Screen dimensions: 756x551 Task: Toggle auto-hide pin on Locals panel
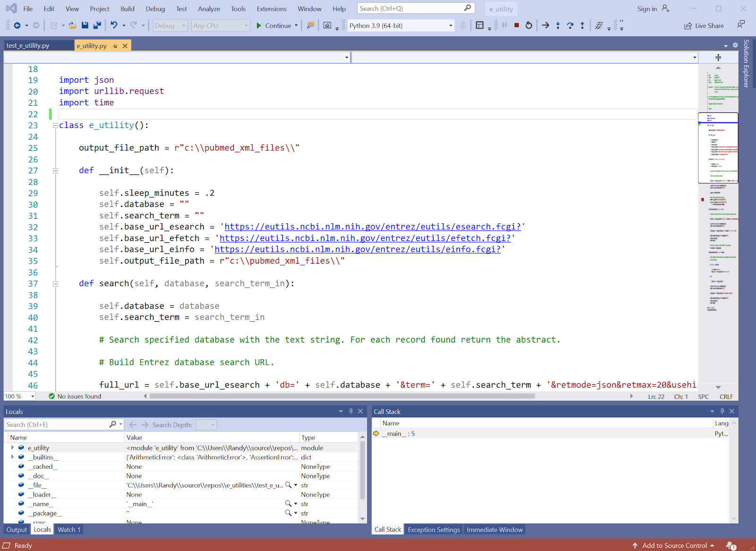tap(351, 412)
